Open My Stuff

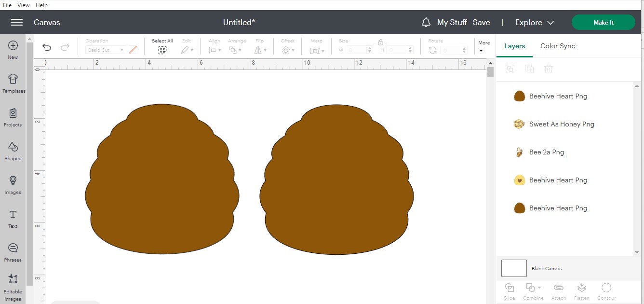coord(452,22)
